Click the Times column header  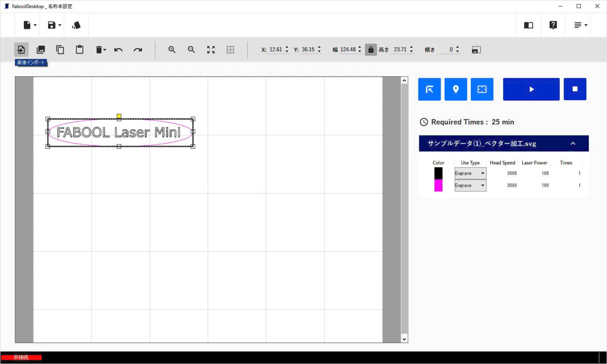[567, 163]
